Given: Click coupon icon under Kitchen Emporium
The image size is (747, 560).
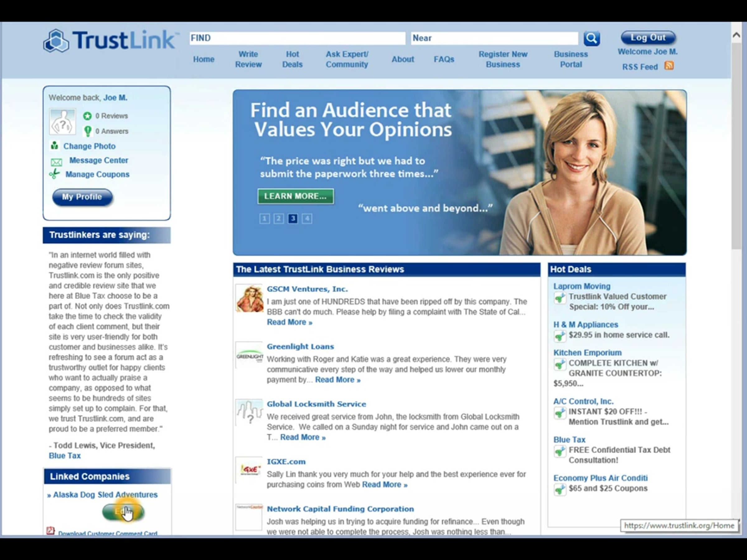Looking at the screenshot, I should (x=559, y=364).
